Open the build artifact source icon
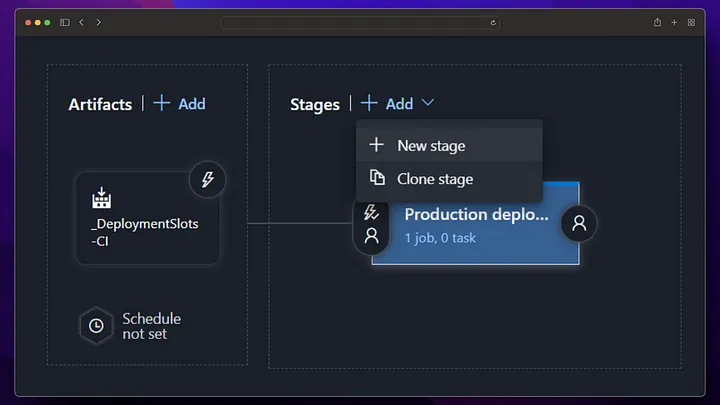 click(101, 197)
